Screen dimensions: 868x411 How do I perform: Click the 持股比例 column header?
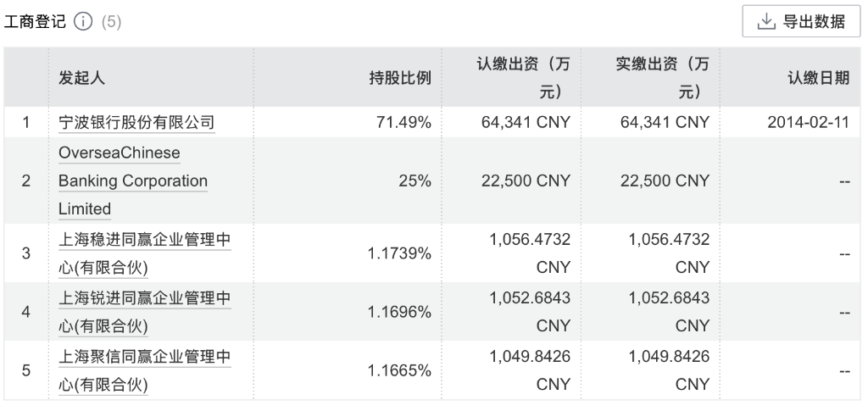[400, 78]
